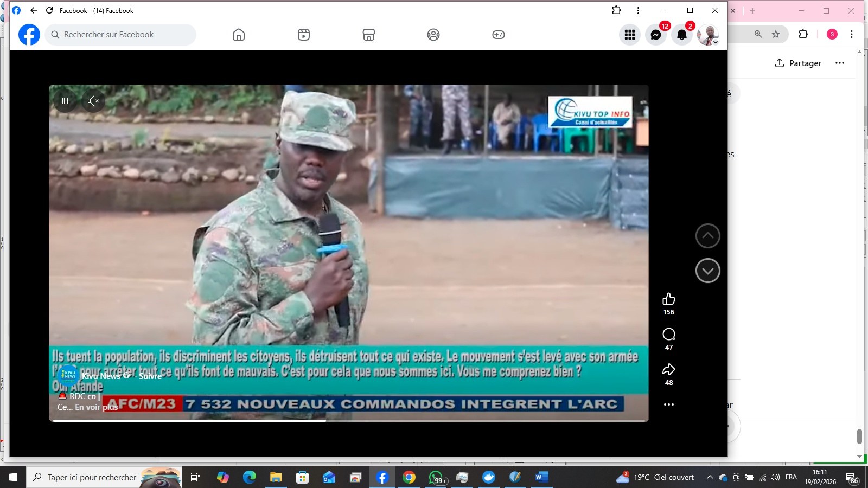Open reel more options menu
868x488 pixels.
pyautogui.click(x=669, y=404)
